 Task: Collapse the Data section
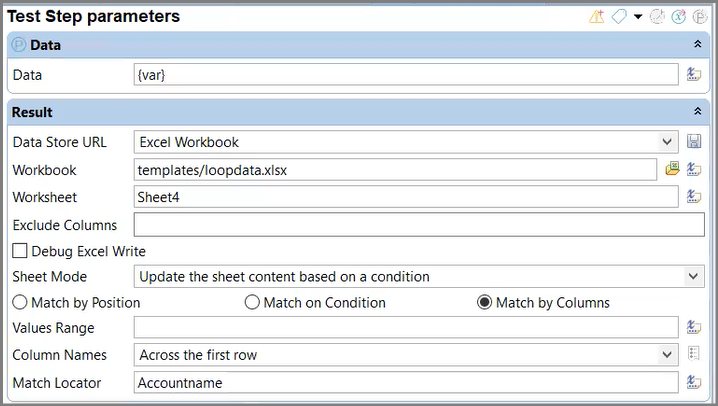(x=697, y=44)
